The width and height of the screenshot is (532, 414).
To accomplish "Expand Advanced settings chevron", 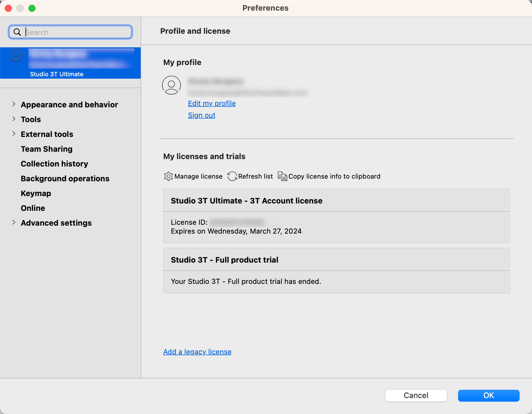I will [x=14, y=222].
